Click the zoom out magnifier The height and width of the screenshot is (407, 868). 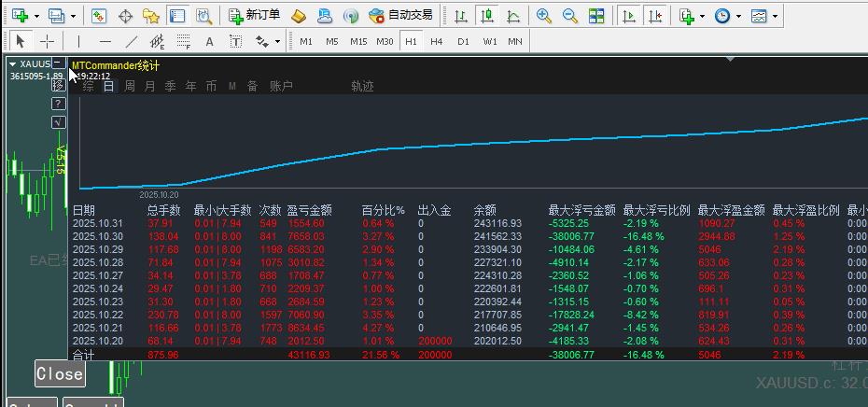570,16
